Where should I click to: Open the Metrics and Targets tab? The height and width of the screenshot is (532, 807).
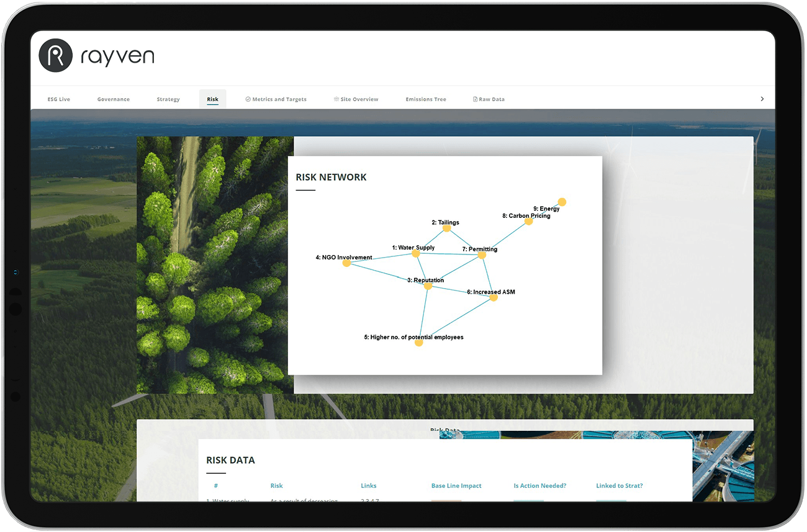[x=276, y=99]
